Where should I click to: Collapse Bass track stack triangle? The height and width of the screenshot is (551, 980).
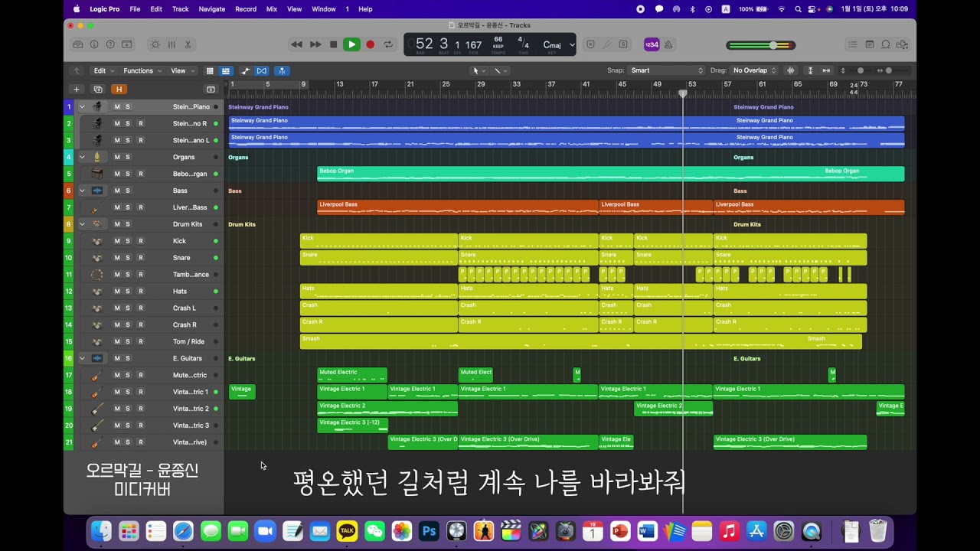click(x=82, y=191)
